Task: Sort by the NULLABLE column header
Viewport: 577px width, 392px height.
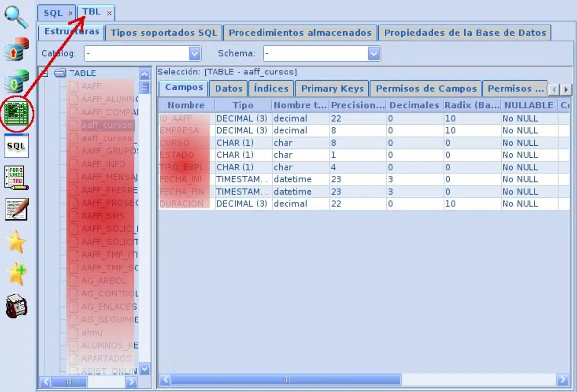Action: tap(529, 105)
